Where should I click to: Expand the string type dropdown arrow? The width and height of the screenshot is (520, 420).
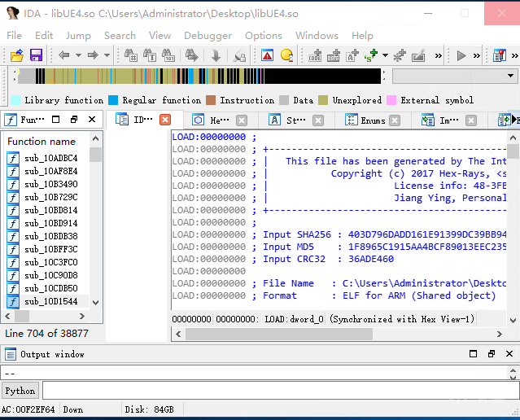click(x=385, y=55)
